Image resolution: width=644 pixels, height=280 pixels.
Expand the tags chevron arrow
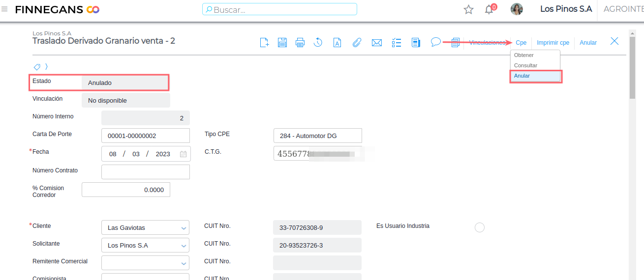coord(46,66)
